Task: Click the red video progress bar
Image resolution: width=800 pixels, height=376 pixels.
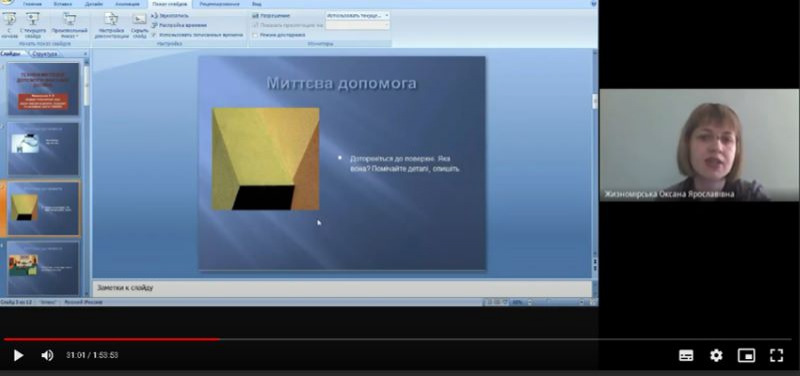Action: click(x=112, y=339)
